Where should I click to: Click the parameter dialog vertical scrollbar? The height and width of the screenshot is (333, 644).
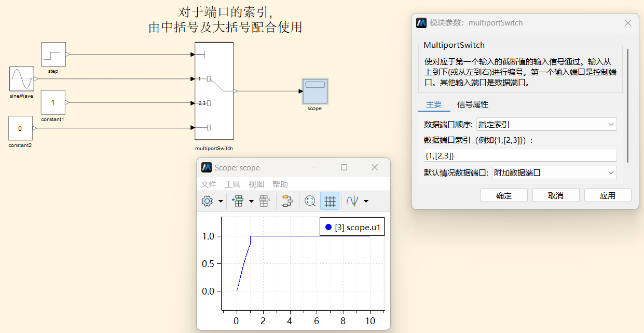[628, 106]
